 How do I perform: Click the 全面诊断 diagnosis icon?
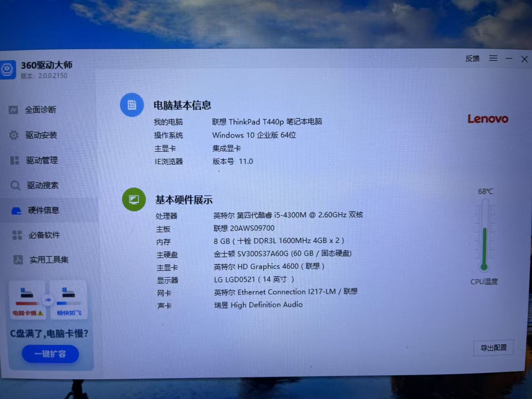[x=13, y=110]
